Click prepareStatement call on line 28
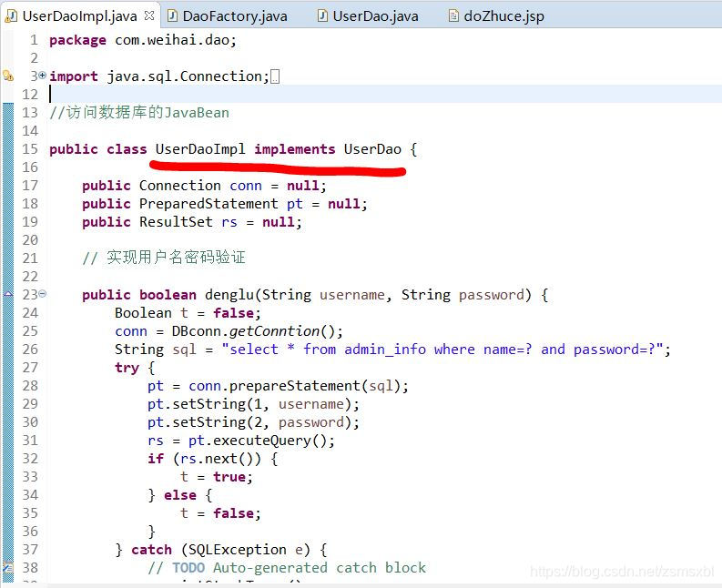The height and width of the screenshot is (588, 722). 295,386
